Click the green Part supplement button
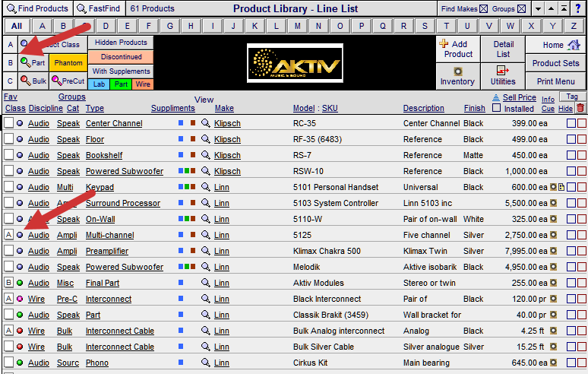Image resolution: width=588 pixels, height=374 pixels. click(x=121, y=84)
